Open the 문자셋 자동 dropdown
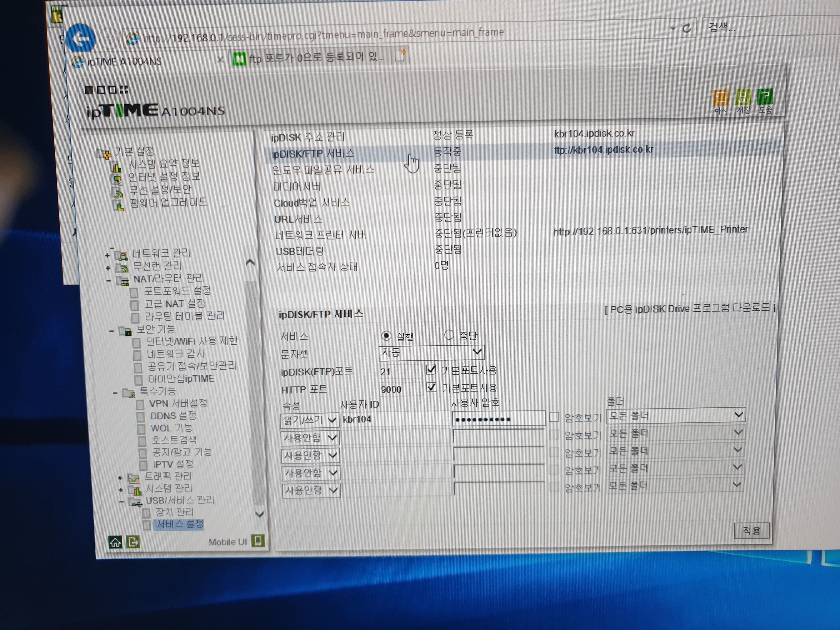The height and width of the screenshot is (630, 840). [431, 352]
